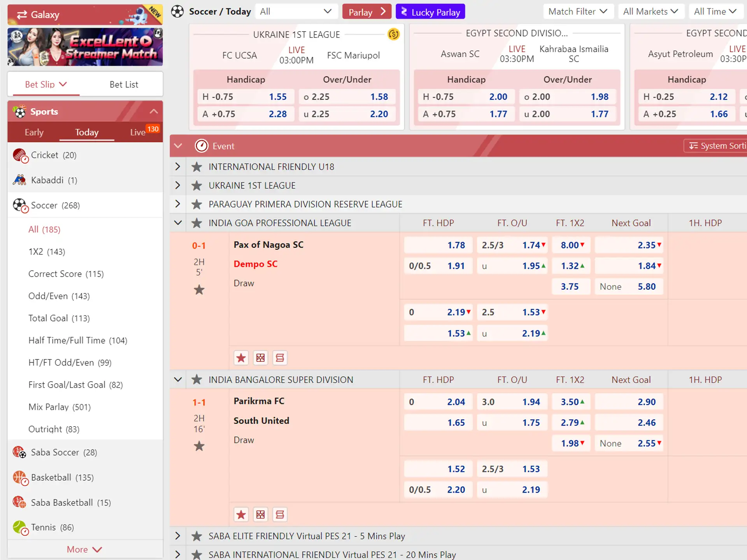Select Parikrma FC Next Goal 2.90
Viewport: 747px width, 560px height.
point(629,402)
